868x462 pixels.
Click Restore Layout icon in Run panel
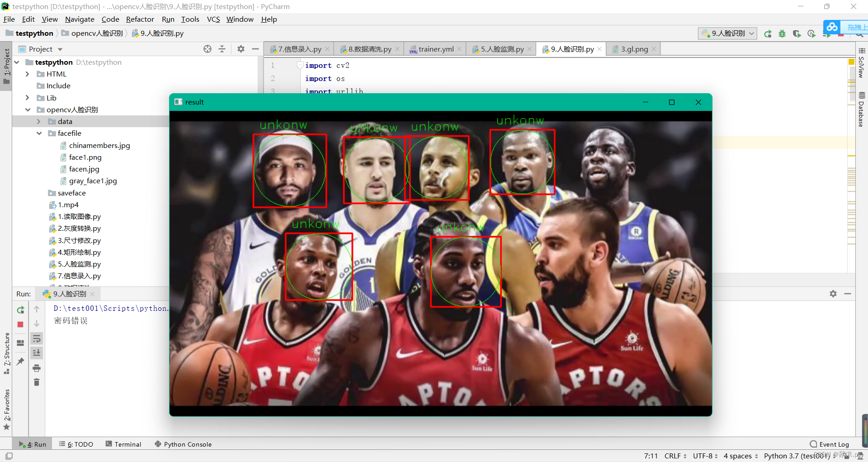pos(20,343)
